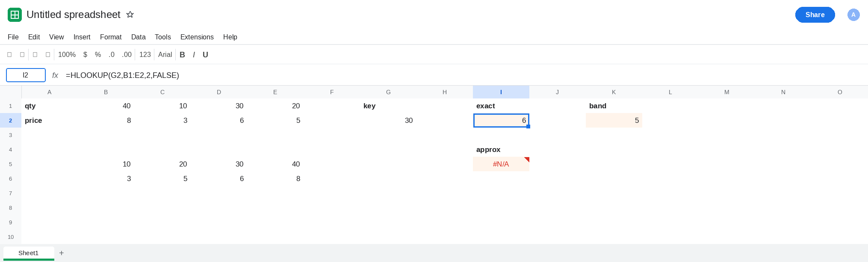Click the HLOOKUP formula in formula bar
This screenshot has width=868, height=262.
click(x=122, y=75)
